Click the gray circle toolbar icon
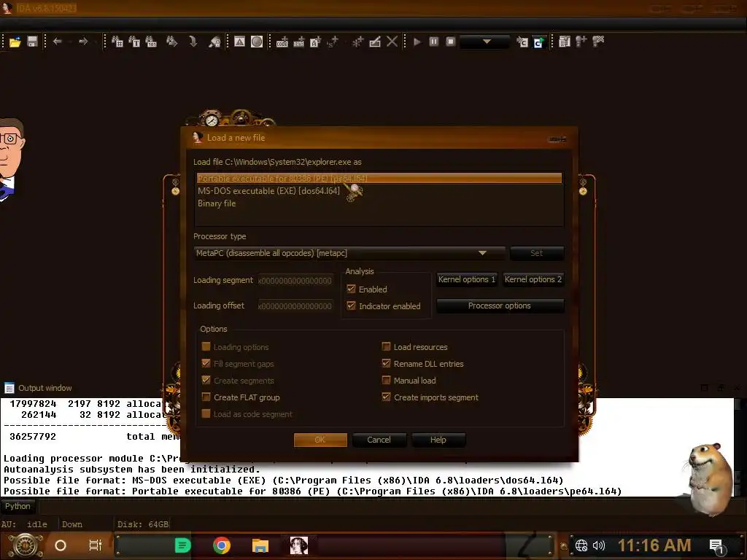The width and height of the screenshot is (747, 560). point(257,42)
